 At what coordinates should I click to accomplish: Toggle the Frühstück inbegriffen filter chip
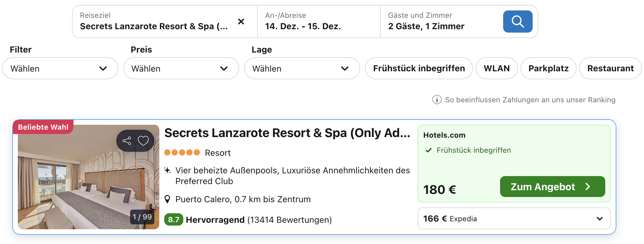419,68
